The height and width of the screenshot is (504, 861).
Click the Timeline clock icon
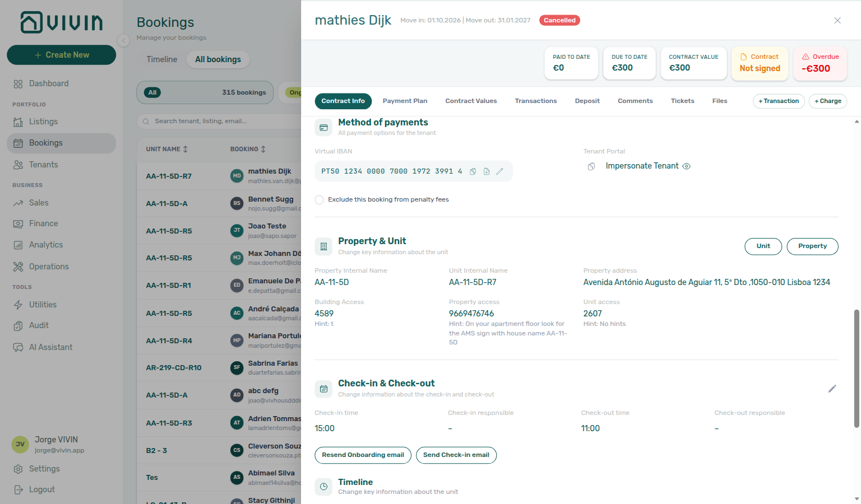click(323, 487)
